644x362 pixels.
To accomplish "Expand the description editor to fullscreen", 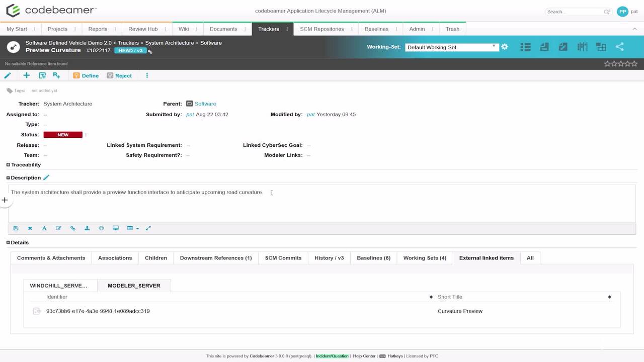I will (x=148, y=228).
